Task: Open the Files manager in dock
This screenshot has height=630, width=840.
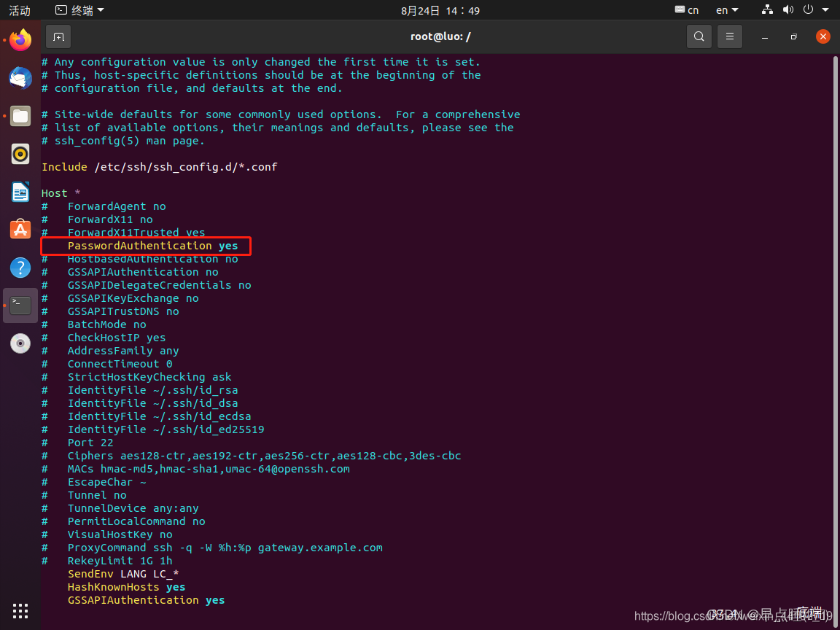Action: [x=20, y=116]
